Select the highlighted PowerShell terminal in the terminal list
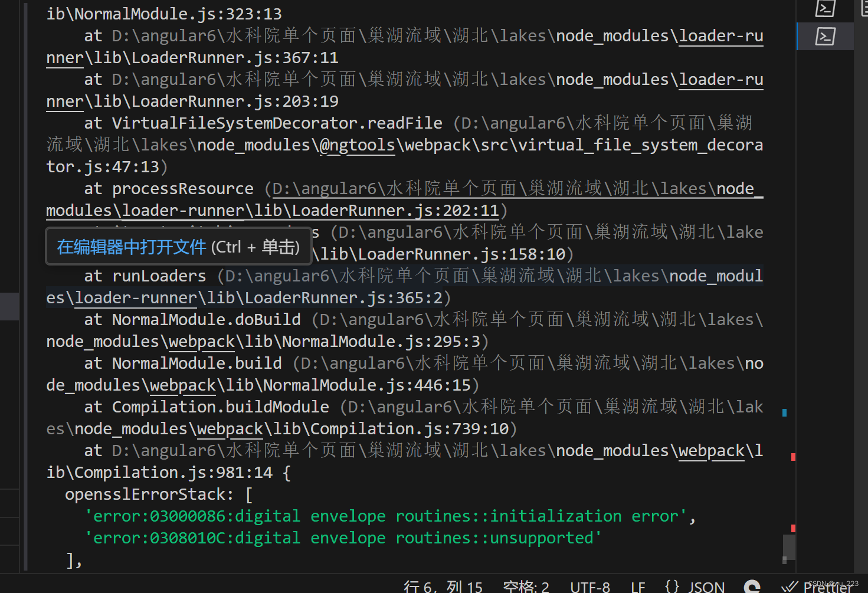Image resolution: width=868 pixels, height=593 pixels. (824, 36)
